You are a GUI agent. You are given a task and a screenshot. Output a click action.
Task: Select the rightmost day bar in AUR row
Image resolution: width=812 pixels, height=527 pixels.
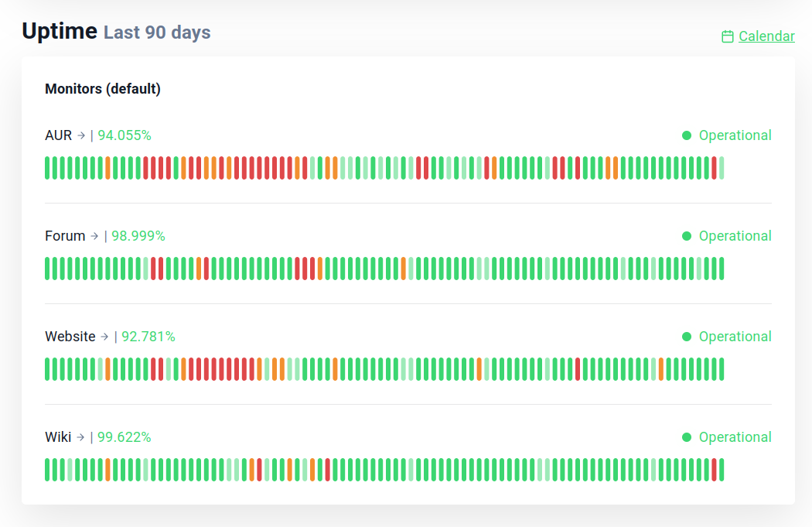(x=722, y=168)
